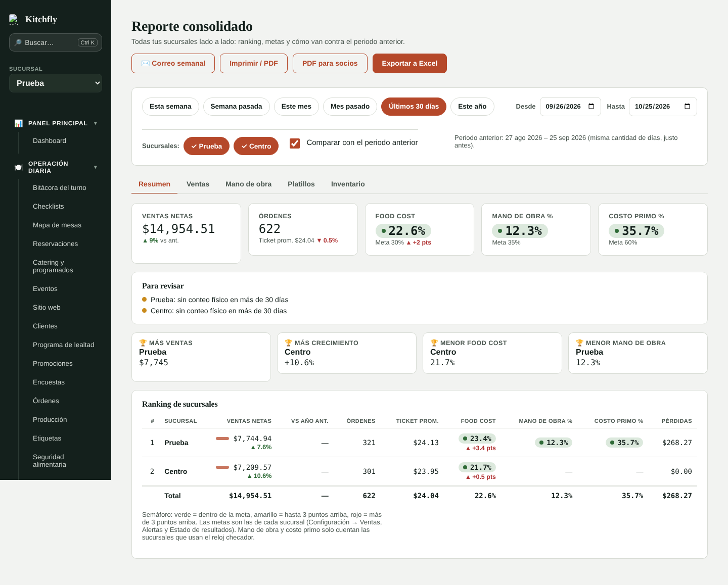
Task: Open Mapa de mesas
Action: click(x=57, y=225)
